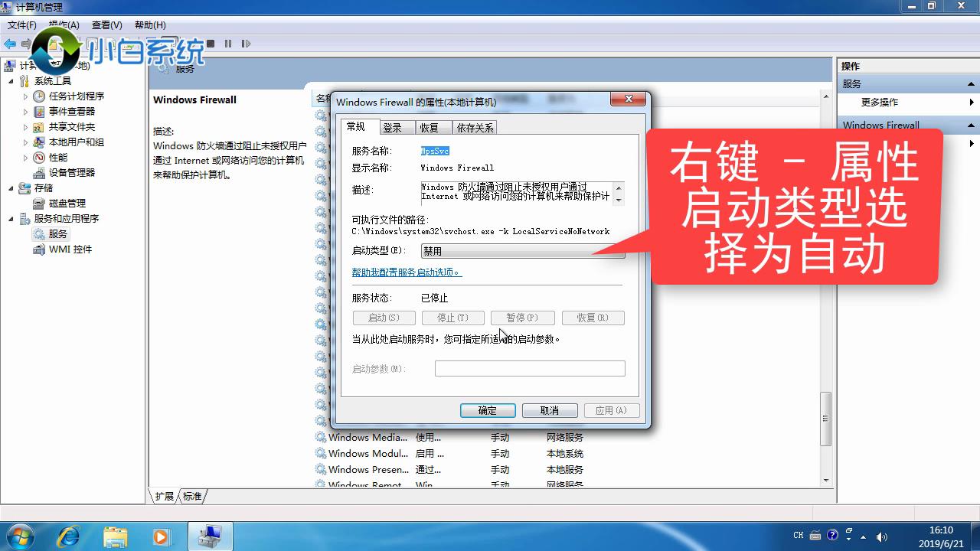Click the 服务和应用程序 icon

pyautogui.click(x=24, y=219)
